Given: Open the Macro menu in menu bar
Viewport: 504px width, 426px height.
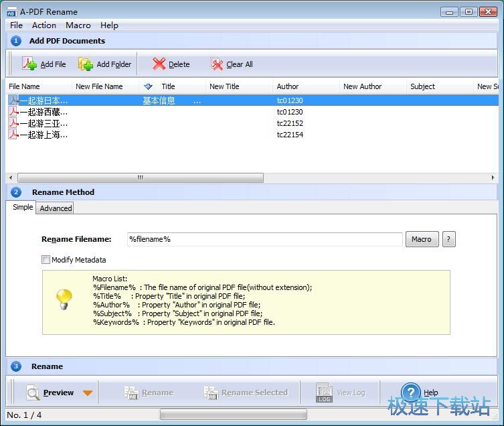Looking at the screenshot, I should (x=78, y=25).
